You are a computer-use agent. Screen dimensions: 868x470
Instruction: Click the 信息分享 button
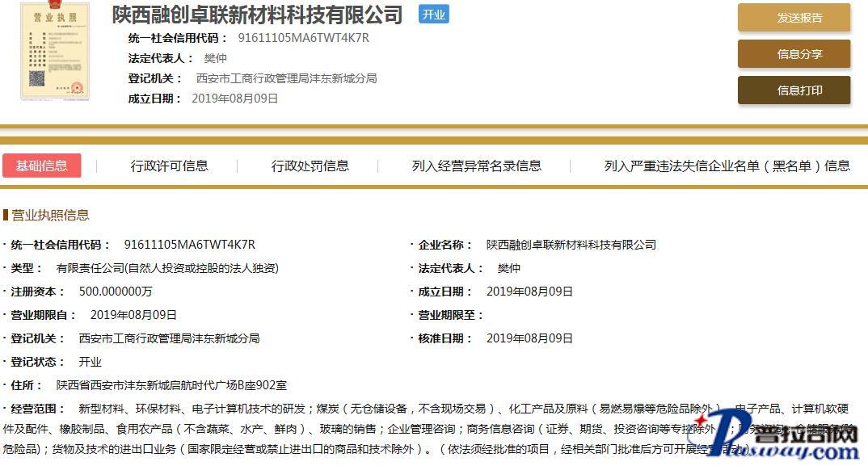click(x=794, y=54)
